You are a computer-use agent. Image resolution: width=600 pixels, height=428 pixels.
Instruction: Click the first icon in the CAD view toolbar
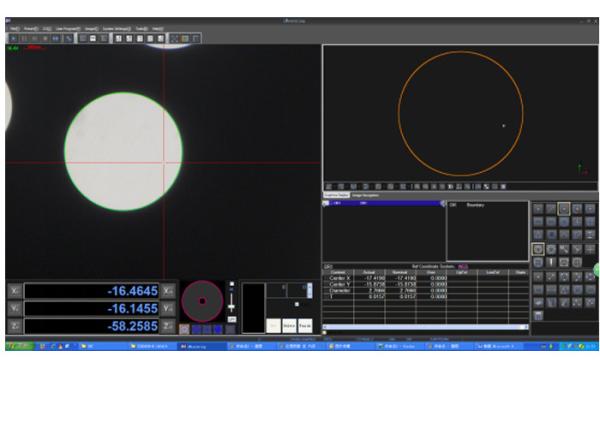point(329,186)
